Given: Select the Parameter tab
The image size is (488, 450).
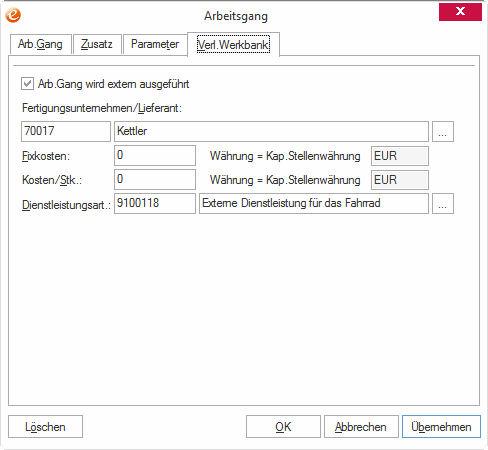Looking at the screenshot, I should (155, 44).
